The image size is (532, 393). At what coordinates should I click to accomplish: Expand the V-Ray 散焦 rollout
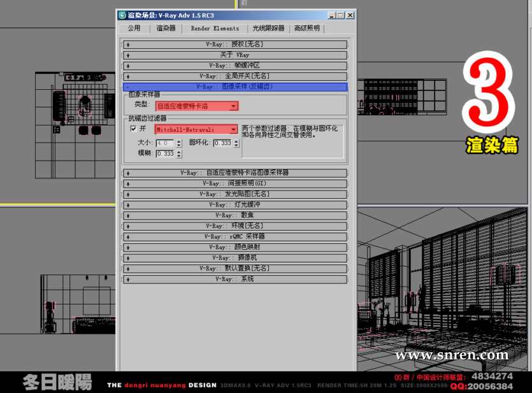235,215
